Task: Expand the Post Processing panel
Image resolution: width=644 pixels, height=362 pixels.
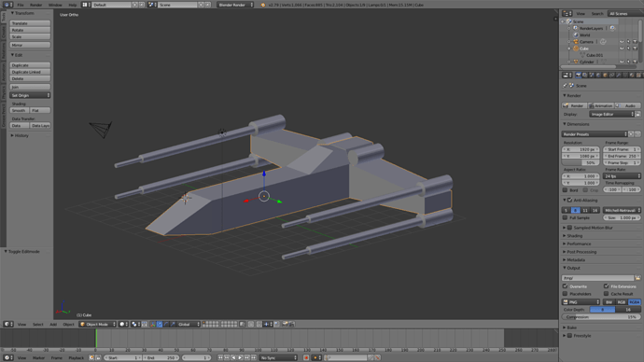Action: pyautogui.click(x=581, y=252)
